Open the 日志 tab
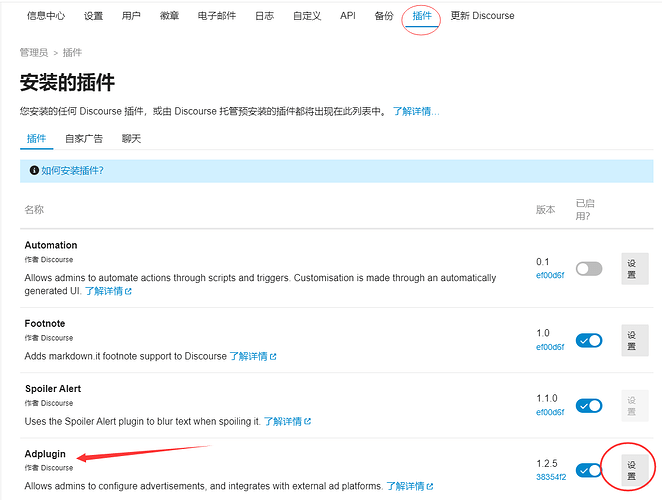Screen dimensions: 662x500 264,16
